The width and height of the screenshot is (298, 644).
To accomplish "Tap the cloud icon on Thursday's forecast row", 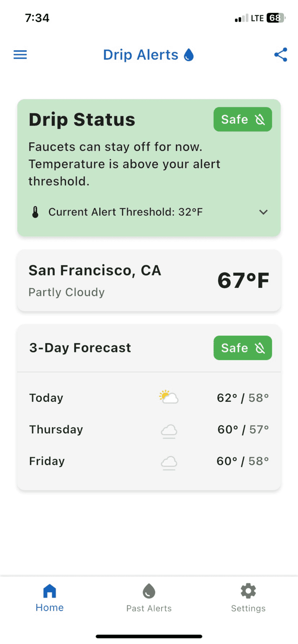I will point(169,431).
